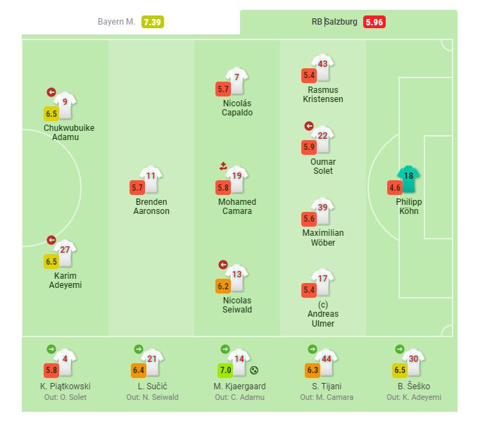Screen dimensions: 504x428
Task: Click the red substituted-off arrow on Oumar Solet
Action: point(308,126)
